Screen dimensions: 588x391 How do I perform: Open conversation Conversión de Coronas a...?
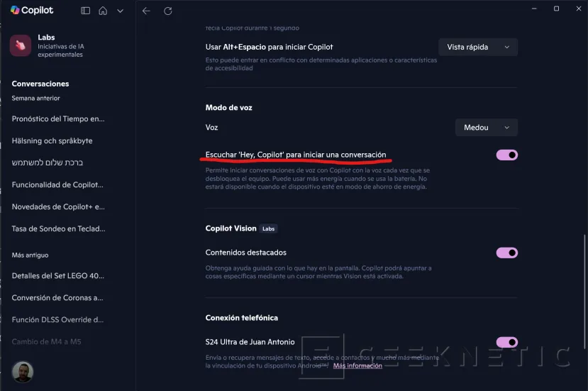coord(57,297)
